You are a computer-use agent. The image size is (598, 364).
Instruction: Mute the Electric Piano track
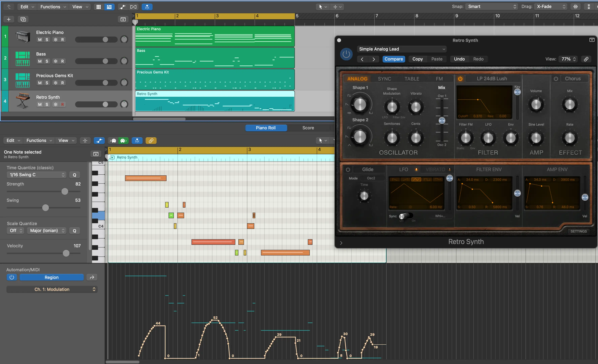(x=40, y=40)
